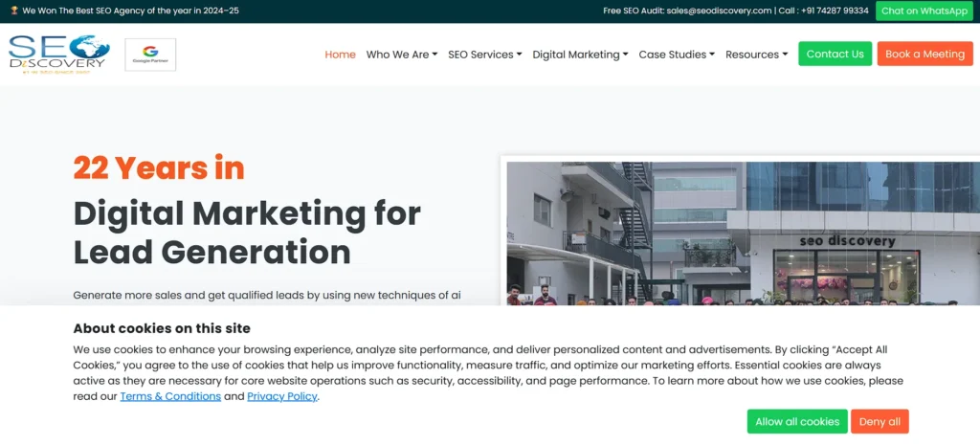
Task: Allow all cookies on the banner
Action: click(797, 421)
